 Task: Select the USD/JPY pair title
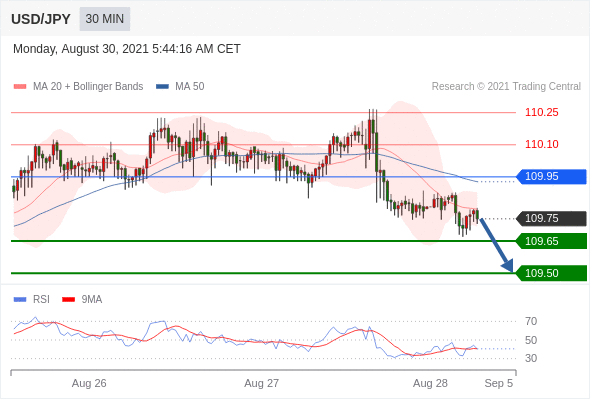41,19
